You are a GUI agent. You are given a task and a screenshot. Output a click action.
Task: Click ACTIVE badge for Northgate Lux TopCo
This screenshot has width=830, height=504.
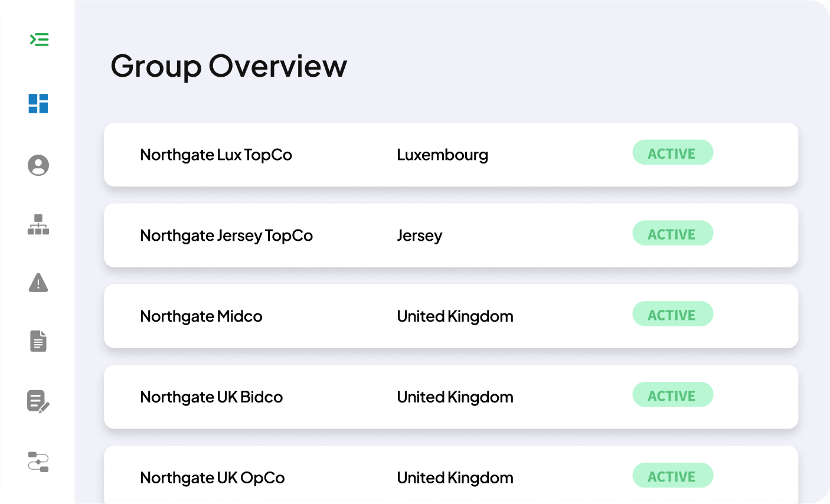[673, 153]
